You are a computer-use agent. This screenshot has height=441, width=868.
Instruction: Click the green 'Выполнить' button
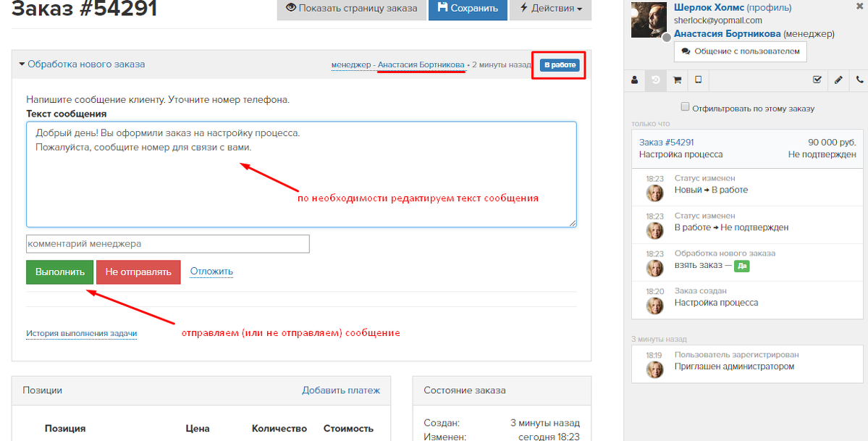60,272
